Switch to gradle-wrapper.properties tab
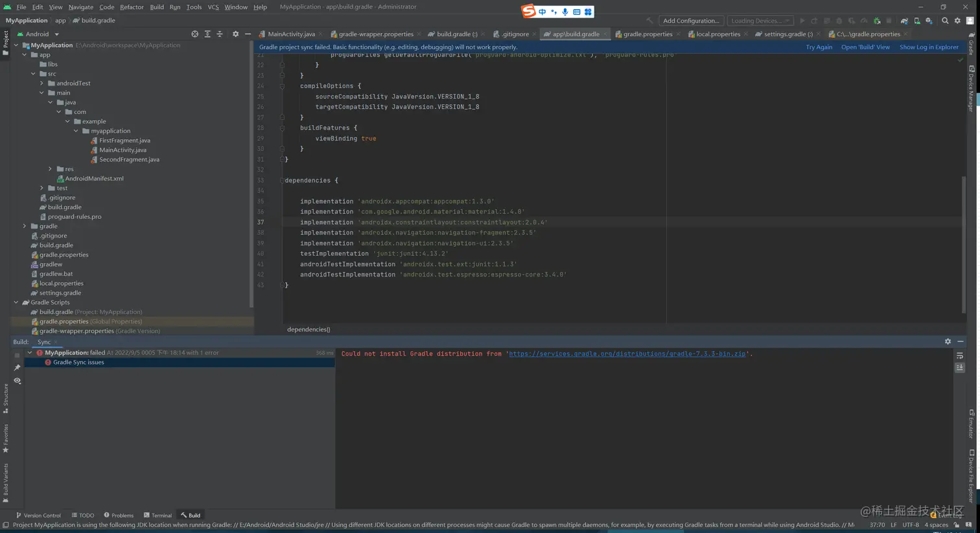The height and width of the screenshot is (533, 980). coord(376,34)
